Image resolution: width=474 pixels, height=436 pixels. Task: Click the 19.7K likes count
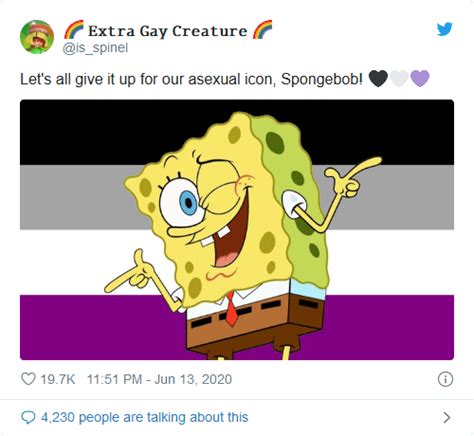pos(58,379)
